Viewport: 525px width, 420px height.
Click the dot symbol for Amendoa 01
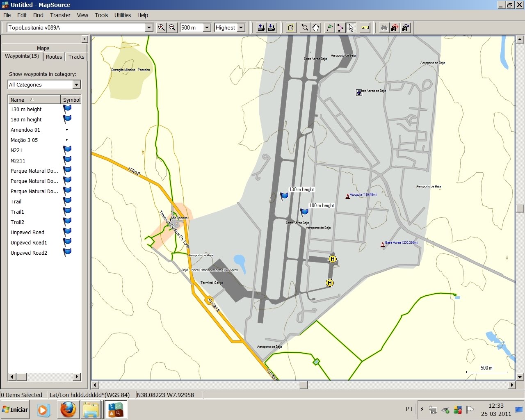click(x=67, y=130)
